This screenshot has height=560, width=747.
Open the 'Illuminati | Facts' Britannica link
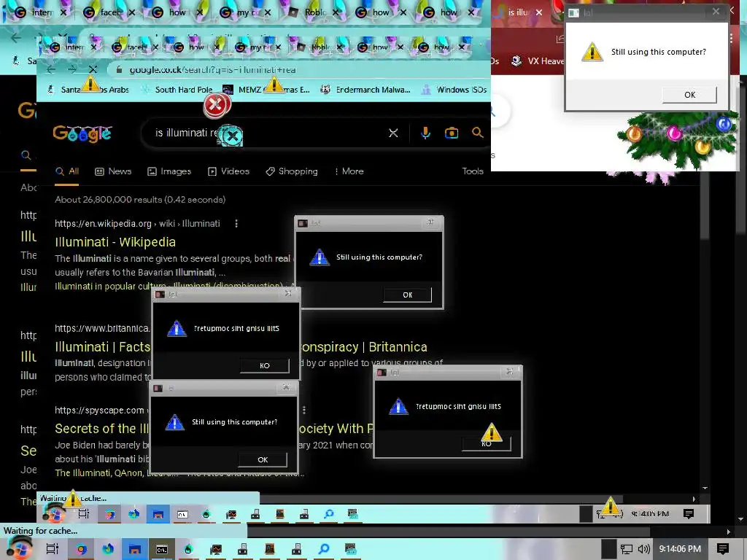102,346
